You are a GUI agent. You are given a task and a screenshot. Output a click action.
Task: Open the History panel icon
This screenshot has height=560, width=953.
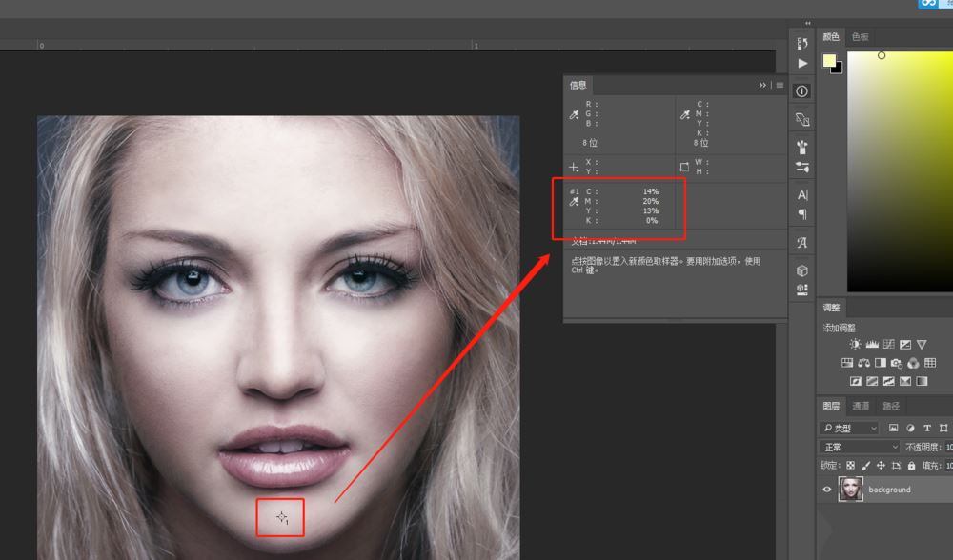pyautogui.click(x=802, y=43)
